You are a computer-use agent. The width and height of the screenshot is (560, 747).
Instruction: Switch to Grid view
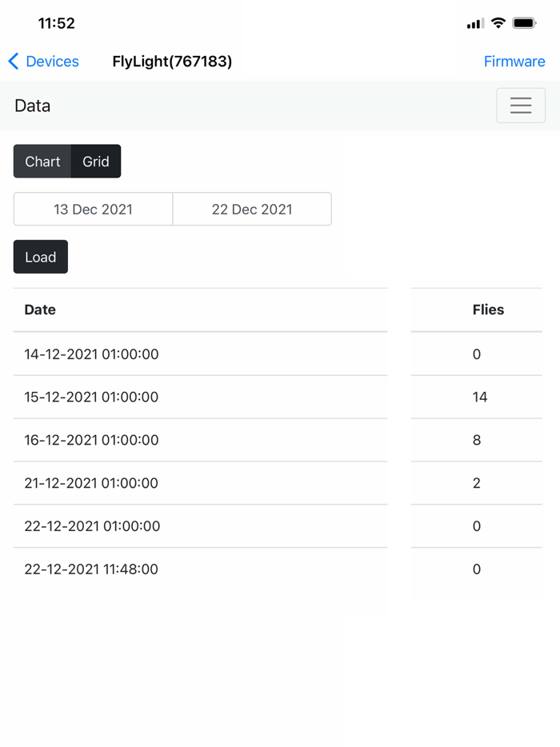pyautogui.click(x=96, y=162)
